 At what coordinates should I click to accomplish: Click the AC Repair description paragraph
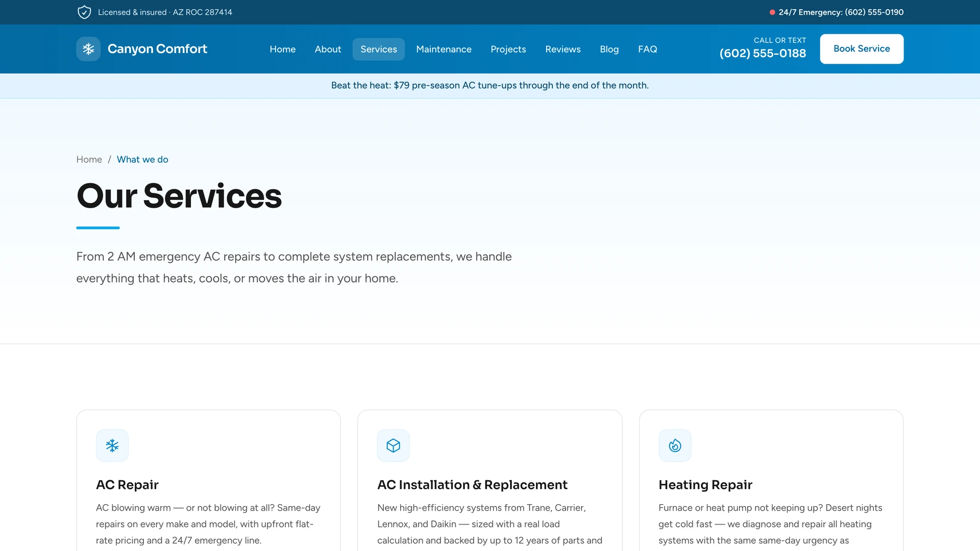208,524
